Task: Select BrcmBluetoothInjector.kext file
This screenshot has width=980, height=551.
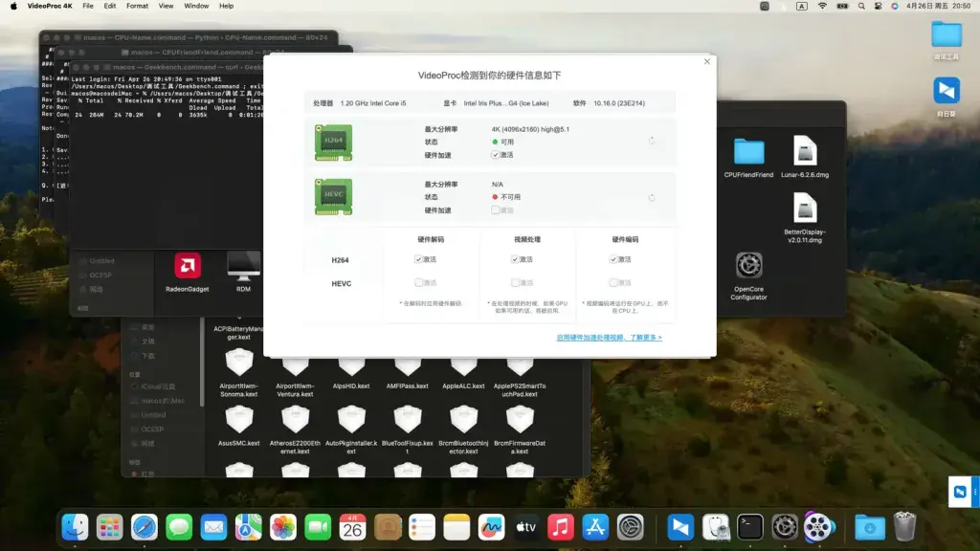Action: click(x=464, y=430)
